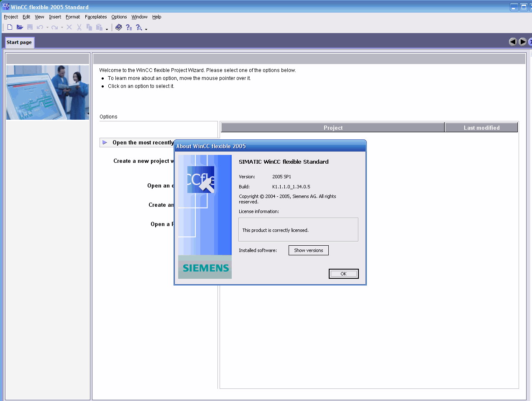Viewport: 532px width, 401px height.
Task: Open the Project menu
Action: 11,17
